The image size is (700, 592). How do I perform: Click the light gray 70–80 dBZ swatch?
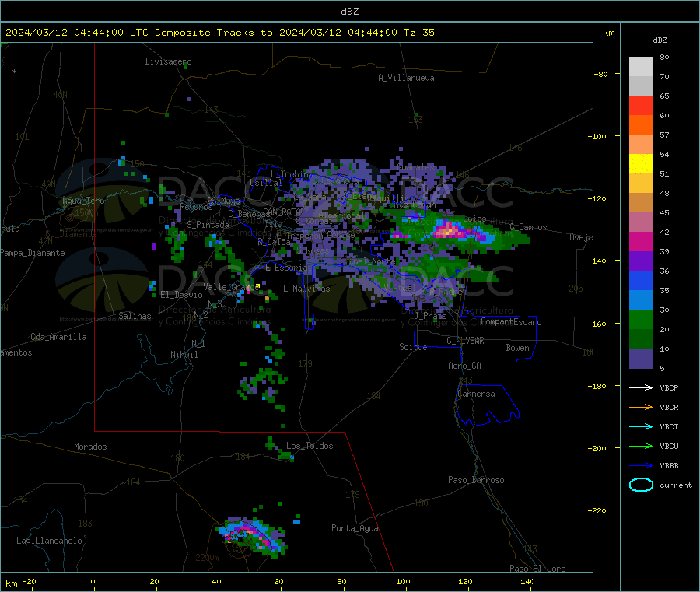641,67
